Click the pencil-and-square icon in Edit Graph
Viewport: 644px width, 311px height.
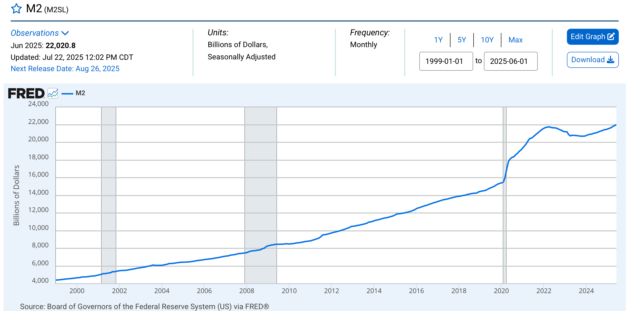point(611,37)
